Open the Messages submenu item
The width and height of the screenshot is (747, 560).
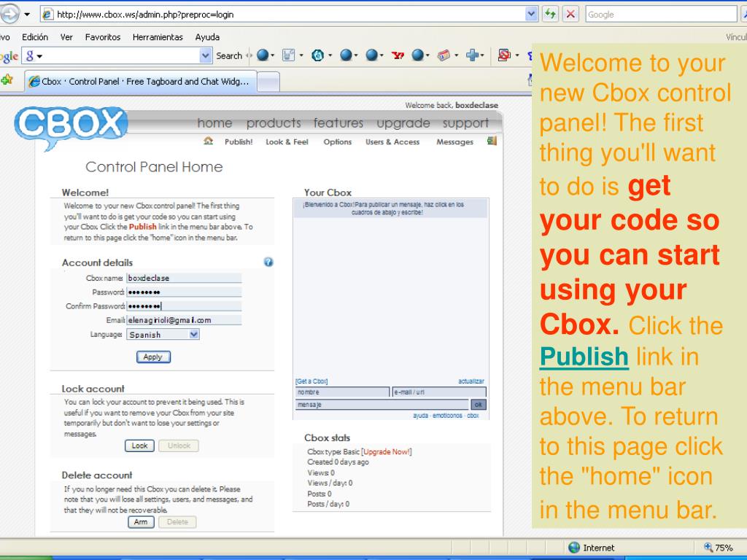click(x=455, y=142)
